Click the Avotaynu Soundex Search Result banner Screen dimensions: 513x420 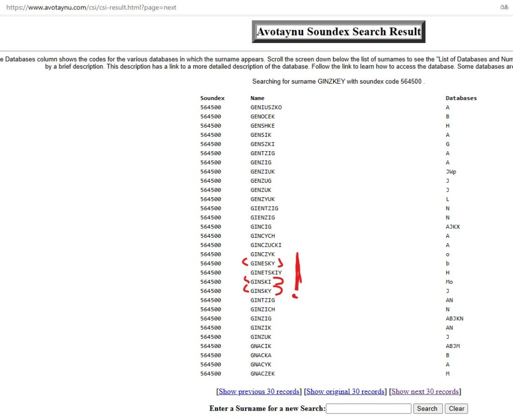[339, 32]
